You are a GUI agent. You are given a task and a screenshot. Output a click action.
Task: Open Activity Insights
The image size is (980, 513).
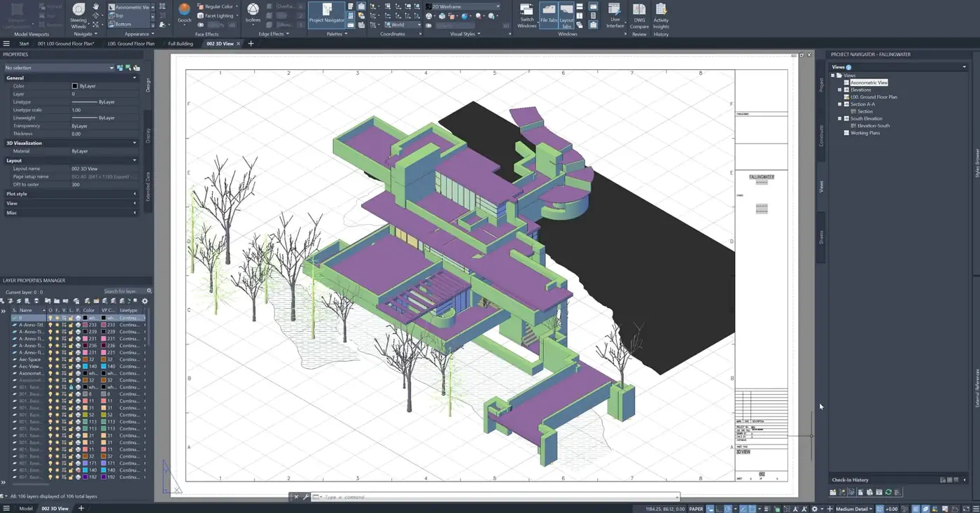(x=661, y=15)
